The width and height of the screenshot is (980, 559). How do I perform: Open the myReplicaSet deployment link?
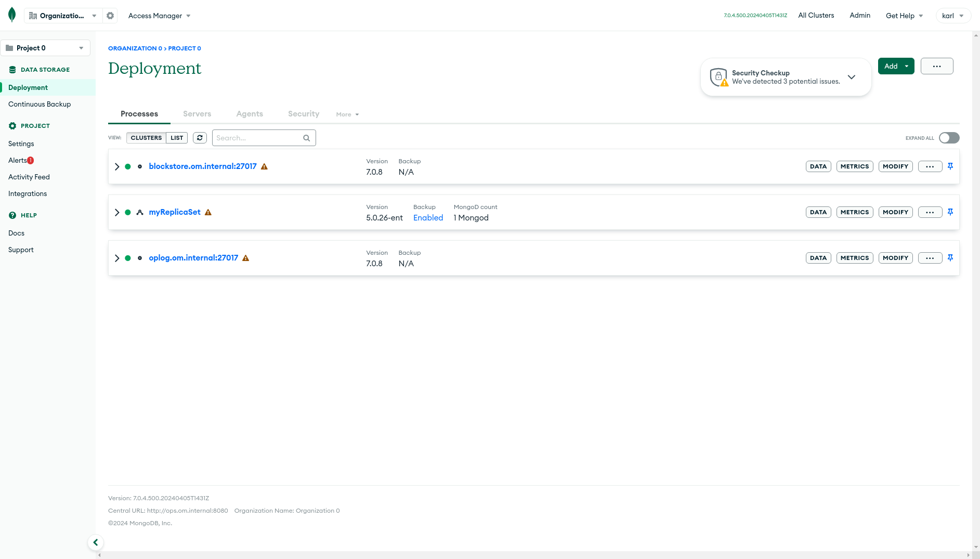[175, 212]
